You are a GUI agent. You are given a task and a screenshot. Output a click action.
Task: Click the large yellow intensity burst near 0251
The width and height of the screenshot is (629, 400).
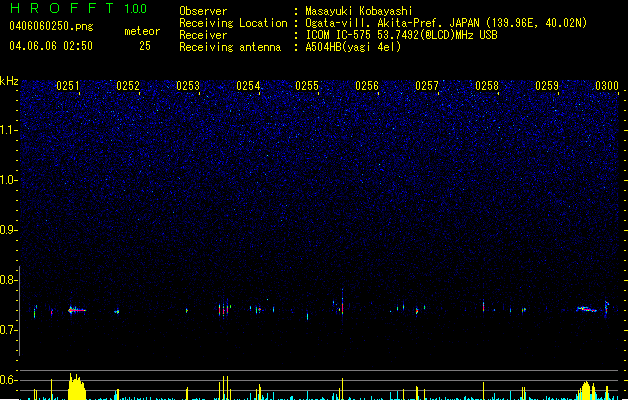[77, 387]
